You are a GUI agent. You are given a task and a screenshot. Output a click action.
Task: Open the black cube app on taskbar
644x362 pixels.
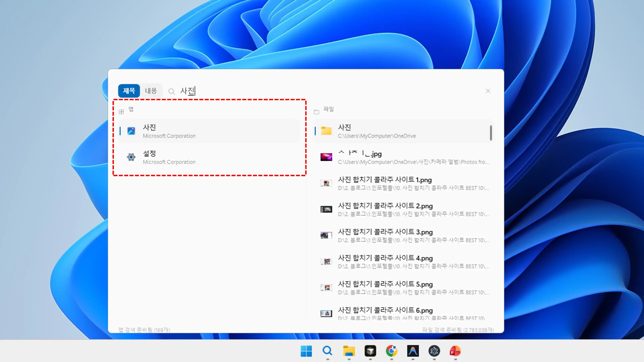(370, 351)
